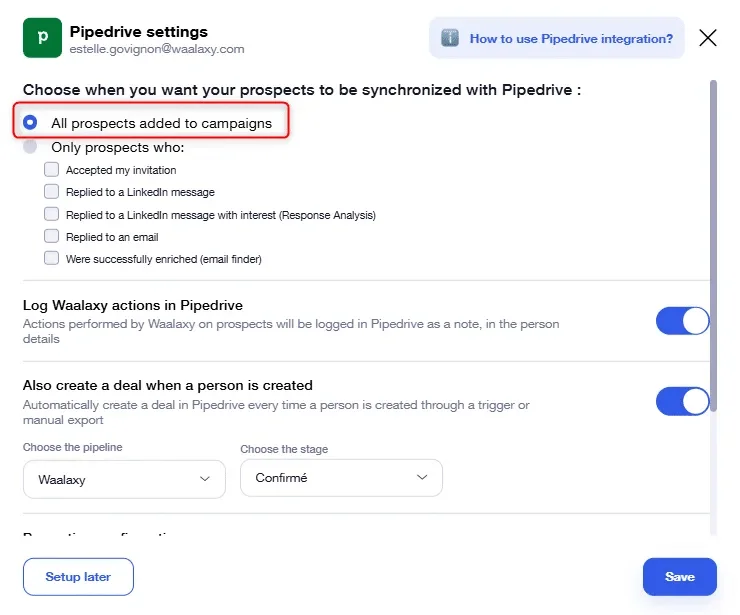Tick Were successfully enriched email finder

coord(51,258)
